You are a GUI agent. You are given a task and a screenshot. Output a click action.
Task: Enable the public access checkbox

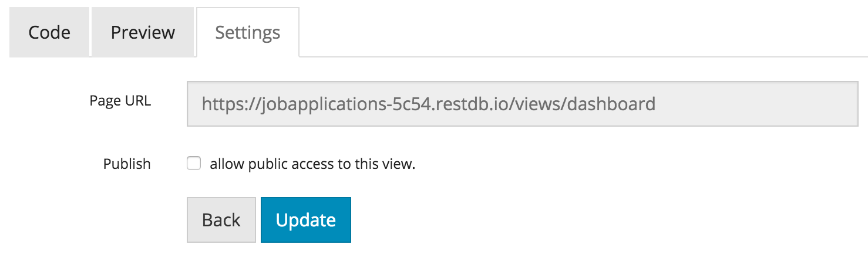194,164
